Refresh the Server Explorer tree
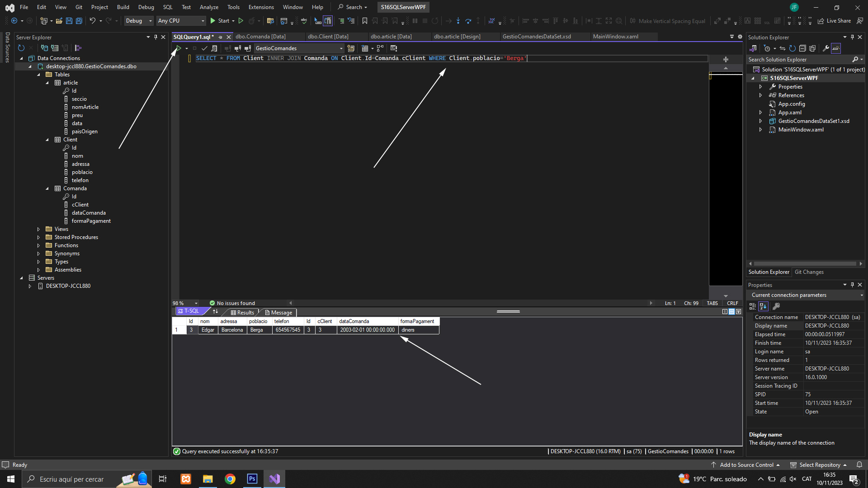Viewport: 868px width, 488px height. coord(21,48)
